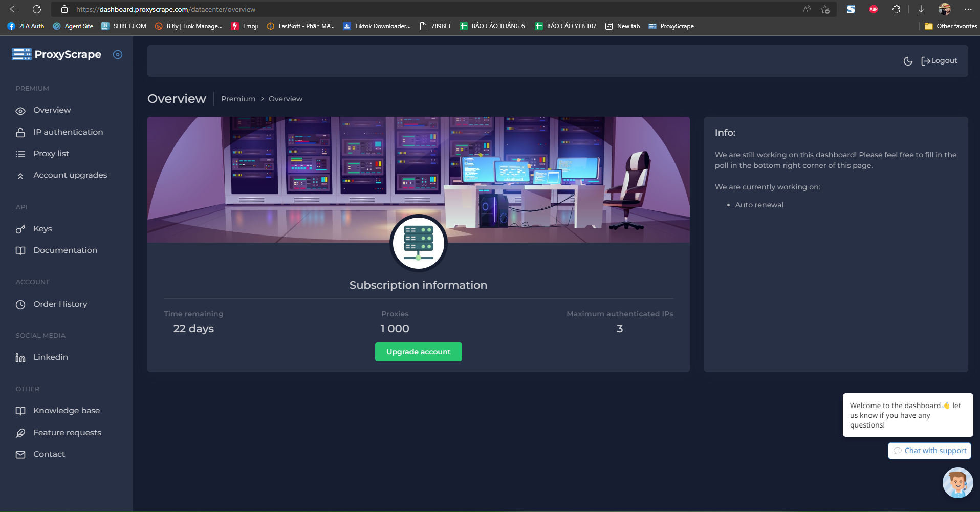
Task: Open Feature requests
Action: coord(67,433)
